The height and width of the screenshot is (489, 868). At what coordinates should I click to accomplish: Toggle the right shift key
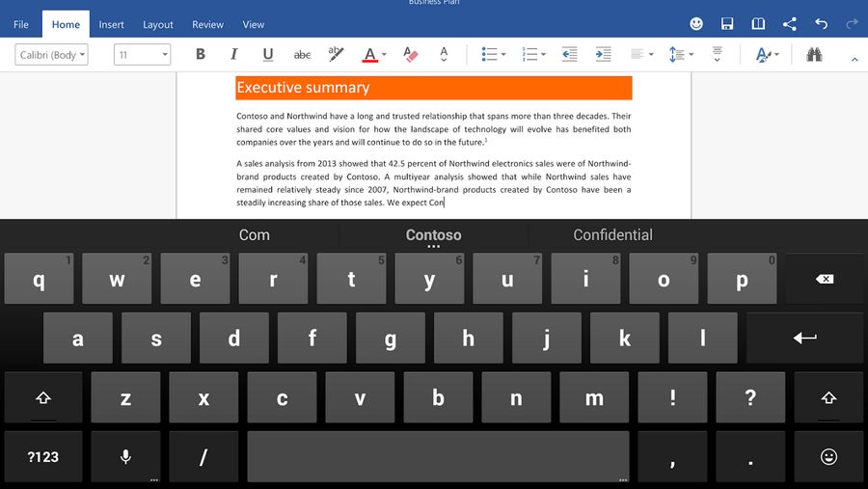click(x=828, y=397)
